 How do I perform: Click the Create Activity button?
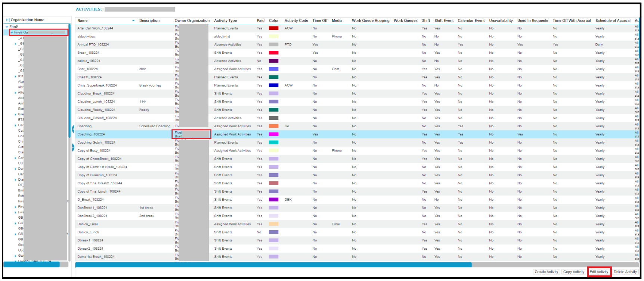(546, 272)
